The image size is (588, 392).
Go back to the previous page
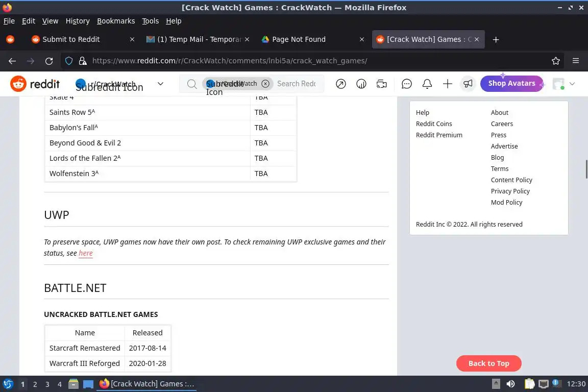click(x=12, y=61)
